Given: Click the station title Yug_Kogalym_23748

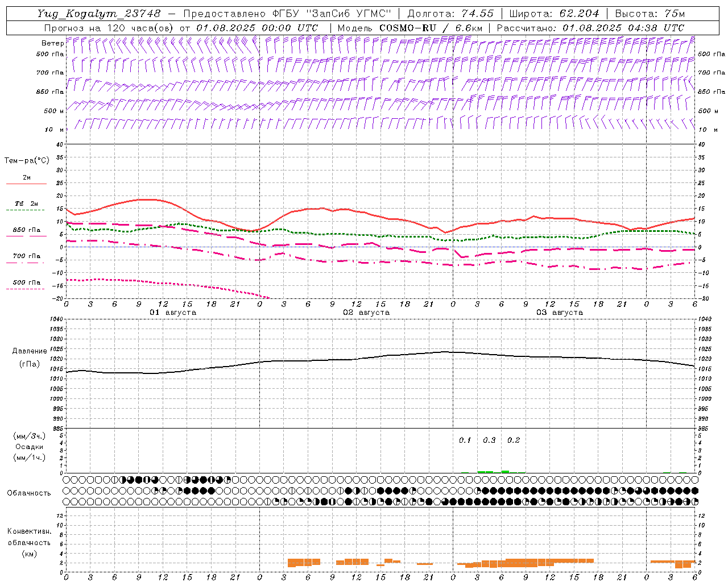Looking at the screenshot, I should 99,14.
